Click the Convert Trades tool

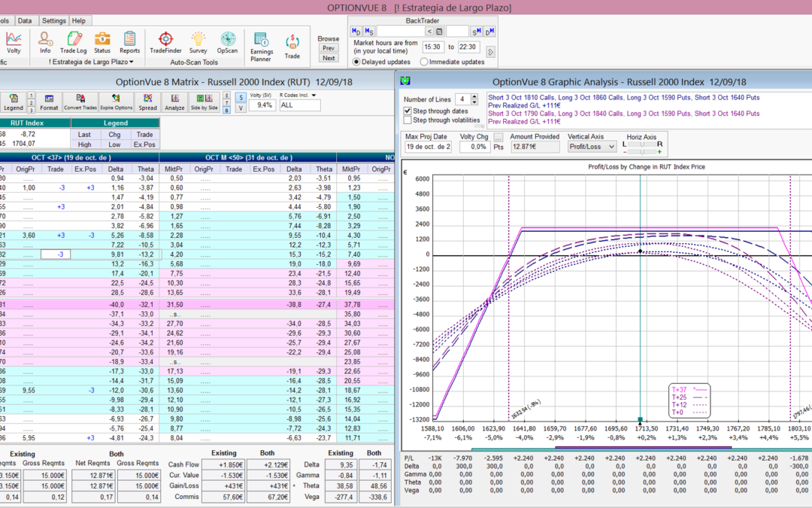tap(80, 102)
